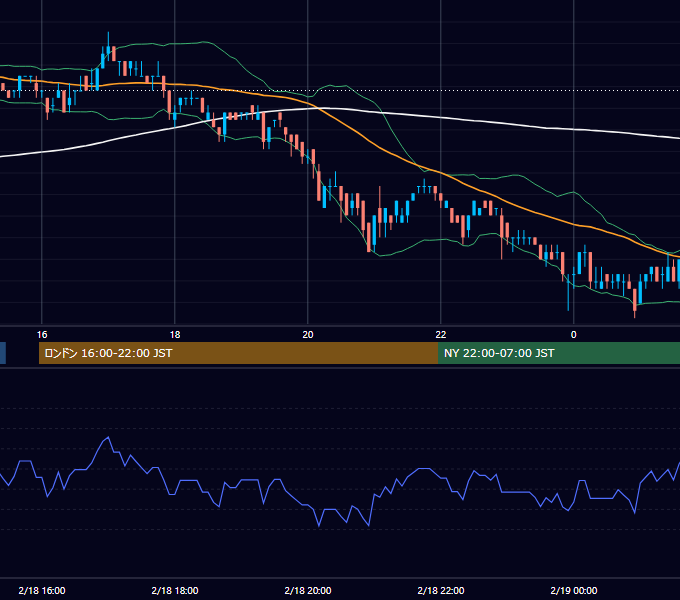Click the 18 hour label on time axis
Viewport: 680px width, 600px height.
(x=175, y=335)
